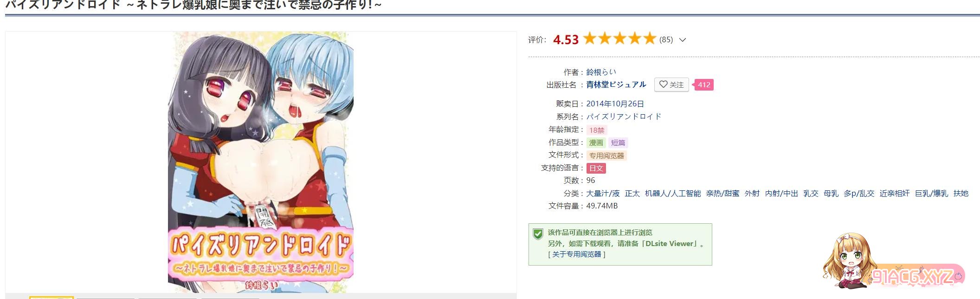The width and height of the screenshot is (980, 299).
Task: Follow the publisher with 关注 button
Action: tap(671, 84)
